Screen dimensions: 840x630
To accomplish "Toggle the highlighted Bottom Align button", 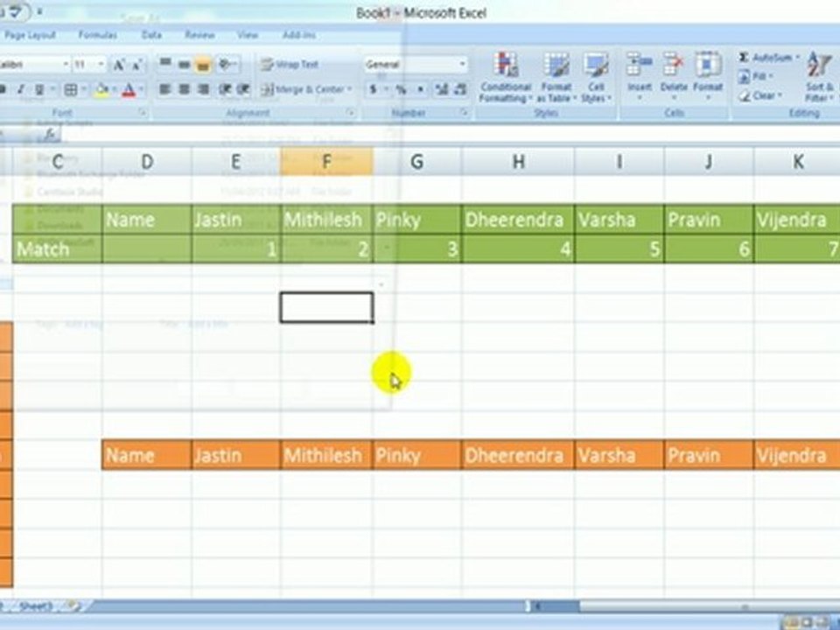I will click(202, 64).
